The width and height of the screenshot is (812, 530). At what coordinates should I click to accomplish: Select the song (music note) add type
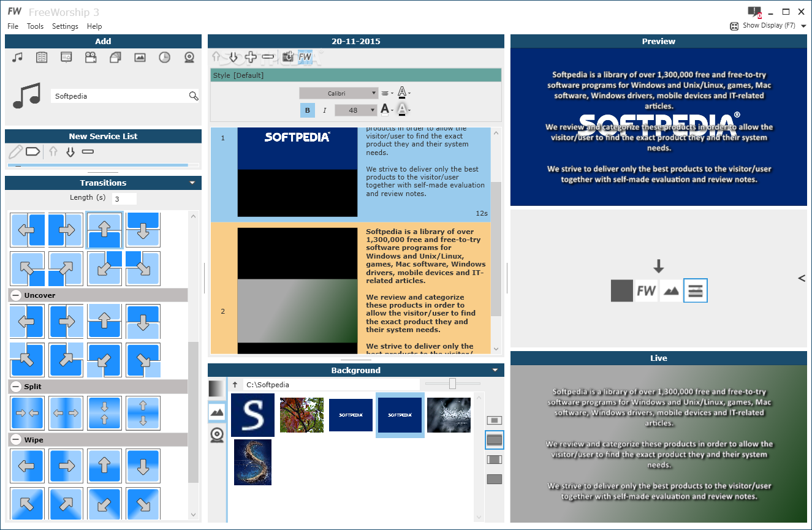coord(17,57)
